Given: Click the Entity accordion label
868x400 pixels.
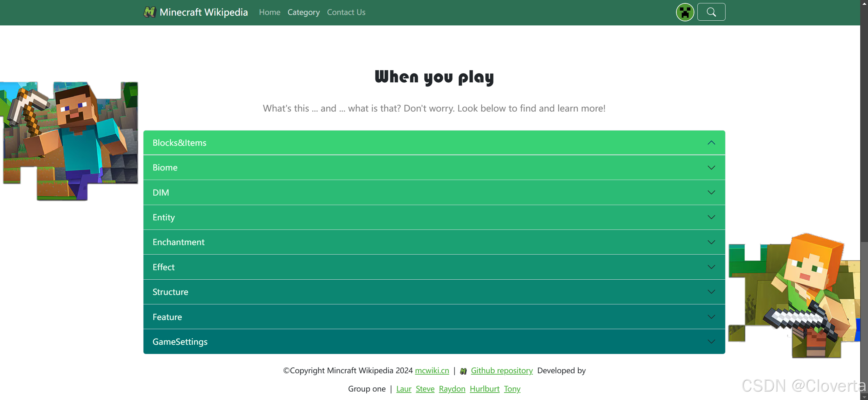Looking at the screenshot, I should point(163,217).
